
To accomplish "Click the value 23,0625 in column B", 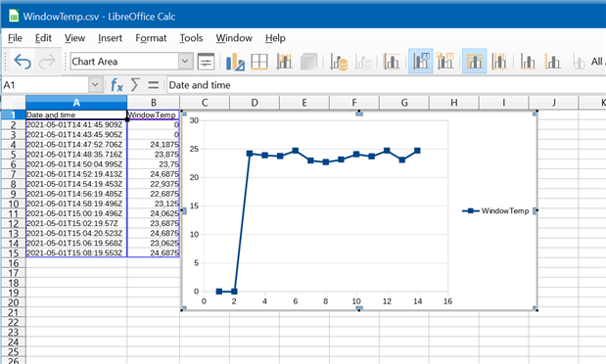I will pyautogui.click(x=153, y=243).
